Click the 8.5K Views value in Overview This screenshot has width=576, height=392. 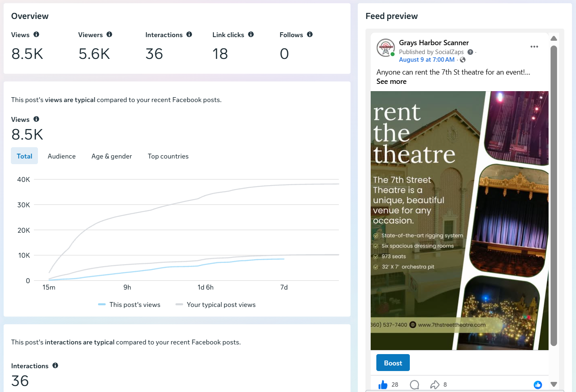(x=27, y=54)
